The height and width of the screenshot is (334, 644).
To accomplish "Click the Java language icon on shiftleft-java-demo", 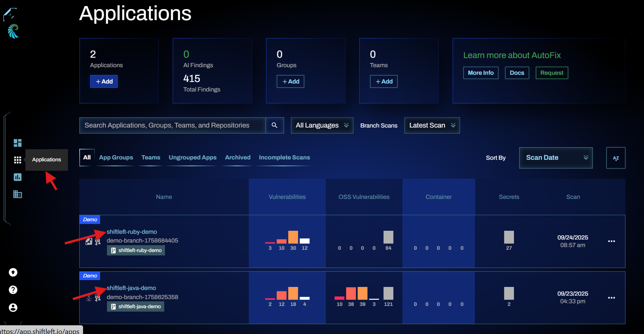I will (x=89, y=298).
